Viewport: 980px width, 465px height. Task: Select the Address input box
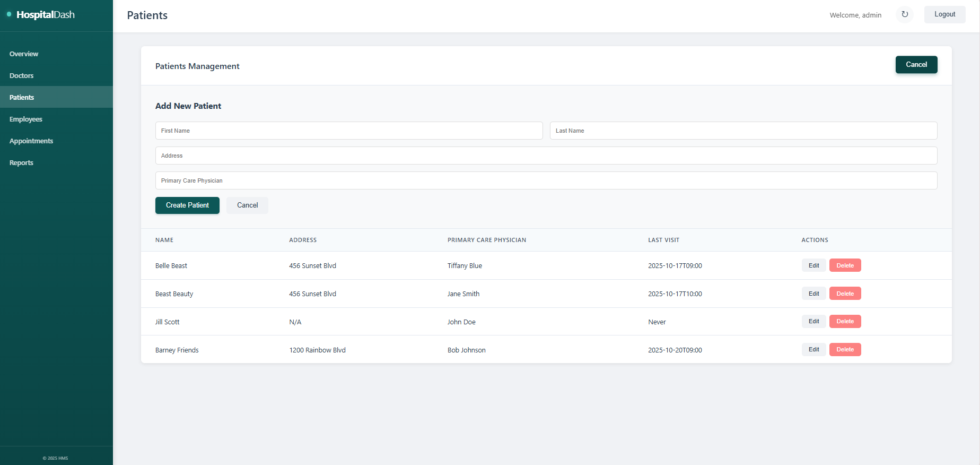[546, 156]
